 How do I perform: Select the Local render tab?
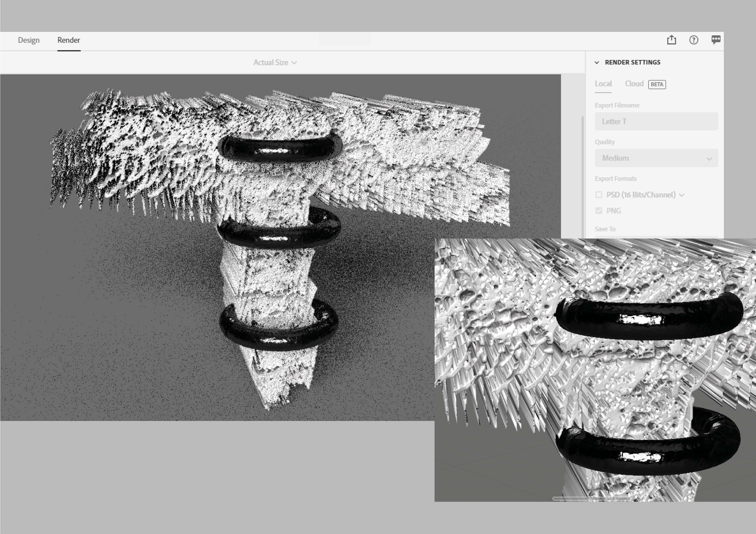click(603, 84)
